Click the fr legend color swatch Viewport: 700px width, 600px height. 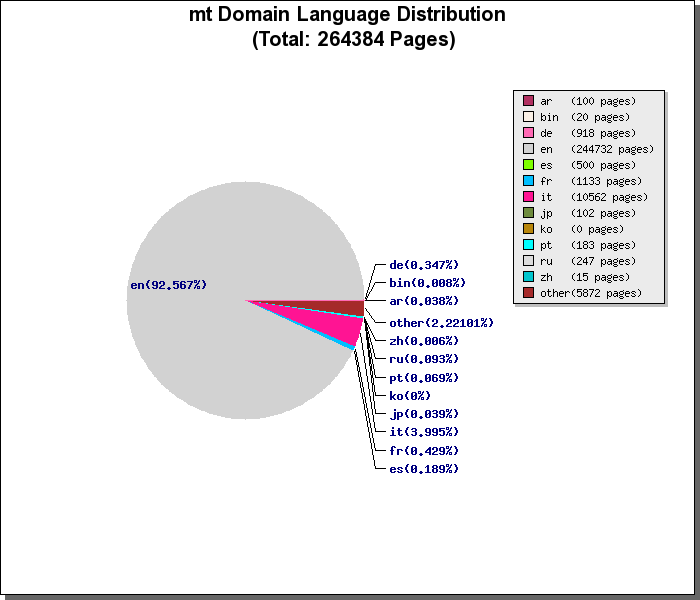(528, 181)
